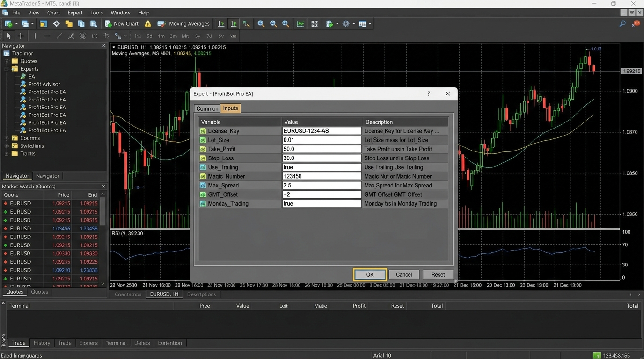Click the GMT_Offset value +2
The image size is (644, 359).
point(322,194)
